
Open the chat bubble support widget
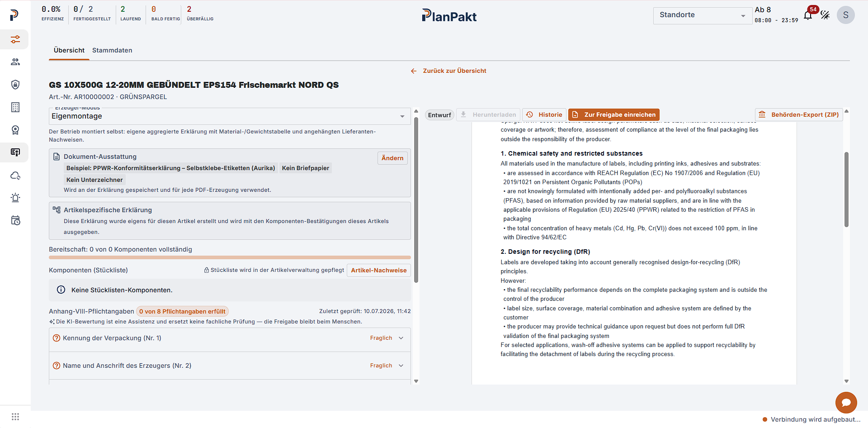click(x=846, y=402)
